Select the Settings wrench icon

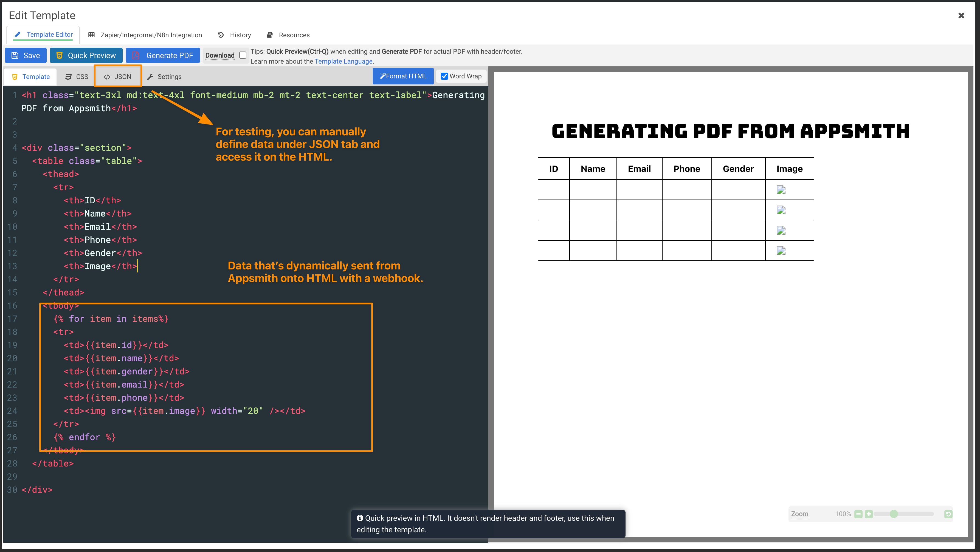coord(151,76)
